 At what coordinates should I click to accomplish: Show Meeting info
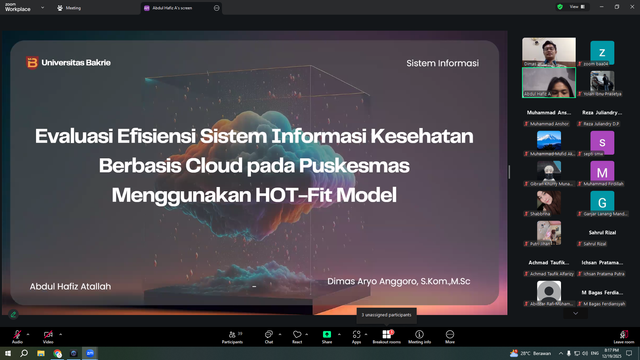pos(419,337)
